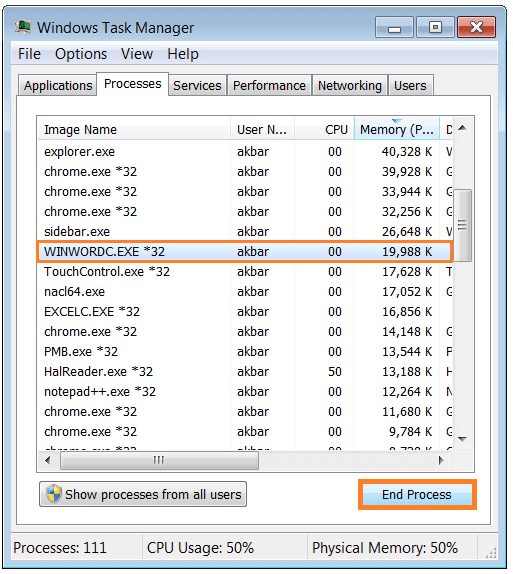Go to the Networking tab
This screenshot has width=513, height=574.
point(350,85)
